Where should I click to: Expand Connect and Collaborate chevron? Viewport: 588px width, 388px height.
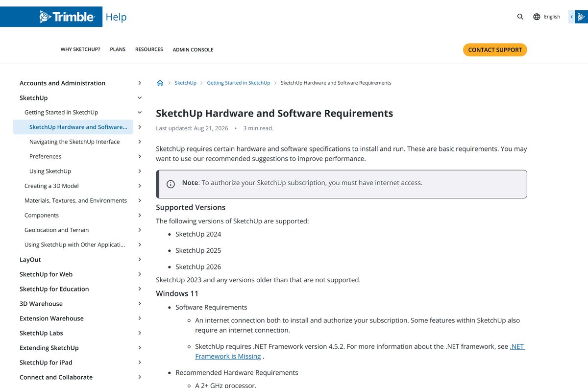140,377
